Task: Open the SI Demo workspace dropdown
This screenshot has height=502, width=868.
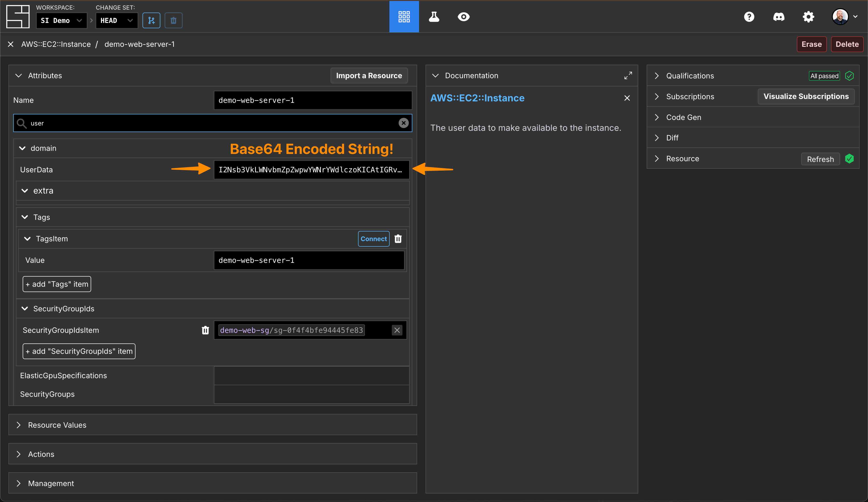Action: [61, 20]
